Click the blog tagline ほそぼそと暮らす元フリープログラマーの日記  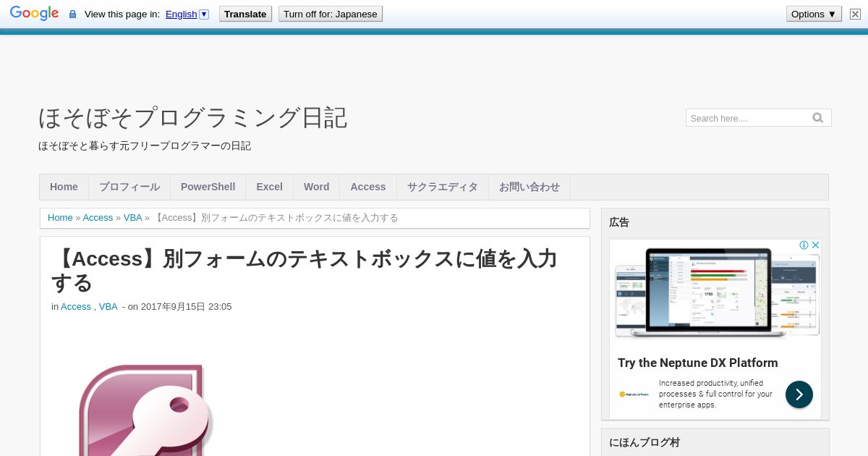(145, 145)
